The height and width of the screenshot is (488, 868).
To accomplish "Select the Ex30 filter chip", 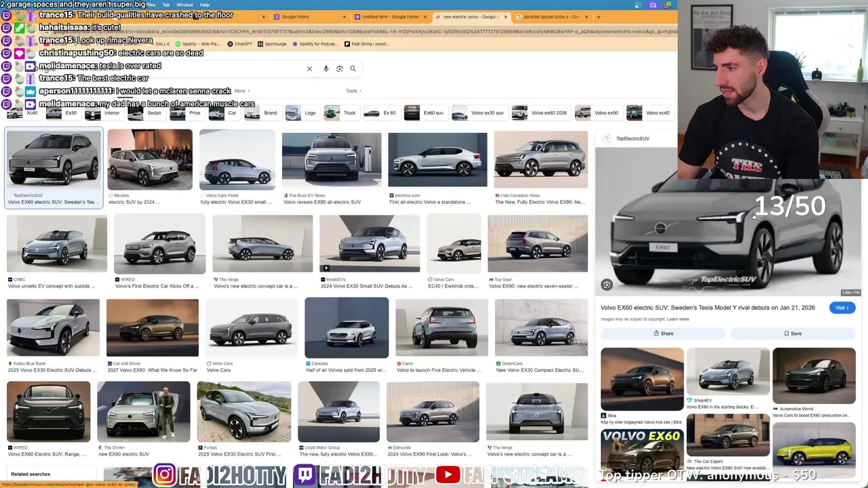I will (63, 113).
